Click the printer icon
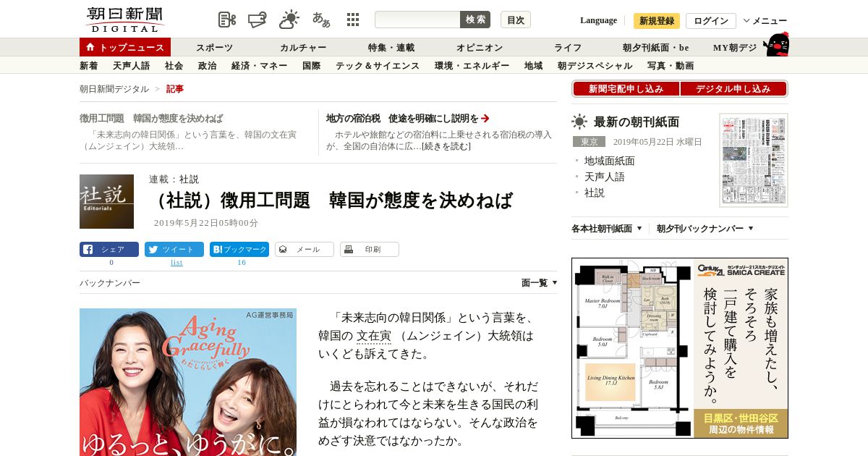 tap(348, 249)
